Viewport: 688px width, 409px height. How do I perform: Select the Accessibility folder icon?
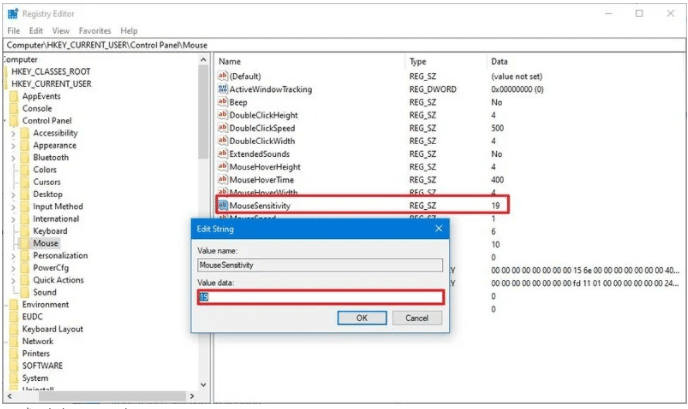pos(24,133)
